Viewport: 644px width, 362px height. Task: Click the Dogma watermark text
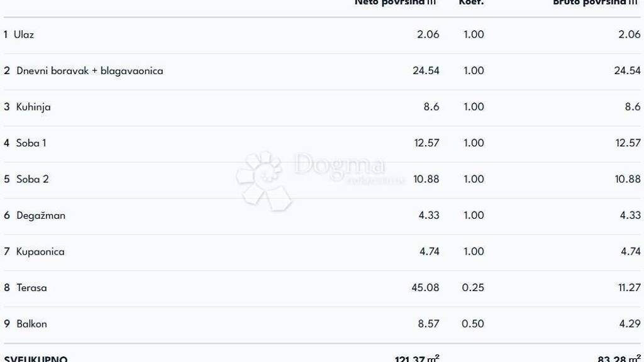[x=339, y=165]
